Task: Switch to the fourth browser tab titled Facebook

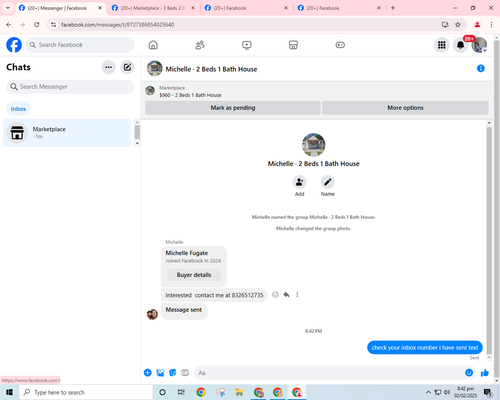Action: (339, 8)
